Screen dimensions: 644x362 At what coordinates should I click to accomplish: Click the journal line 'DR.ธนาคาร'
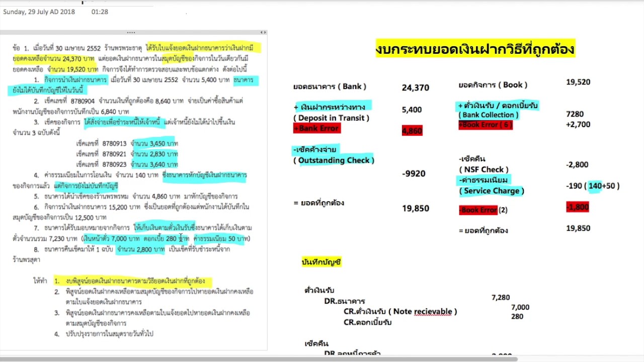345,301
